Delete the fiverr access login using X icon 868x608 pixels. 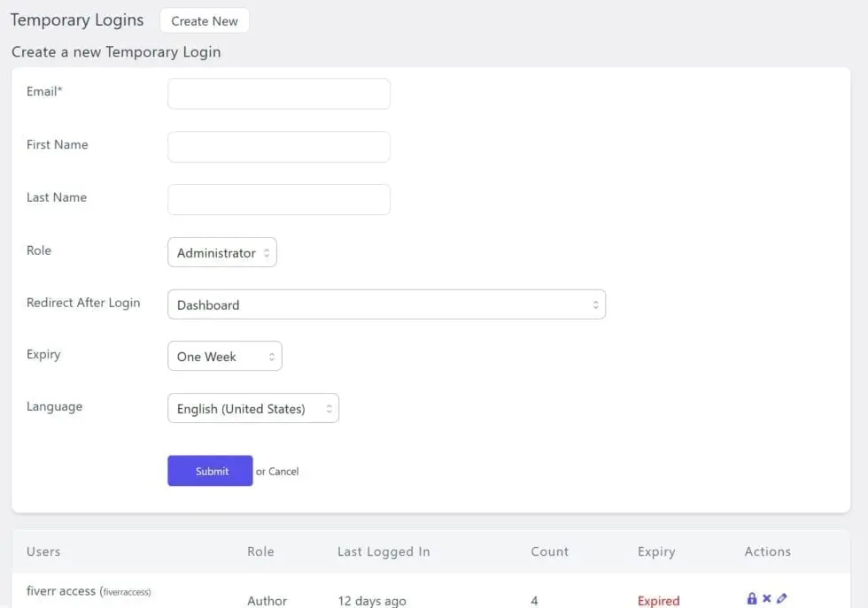(766, 598)
